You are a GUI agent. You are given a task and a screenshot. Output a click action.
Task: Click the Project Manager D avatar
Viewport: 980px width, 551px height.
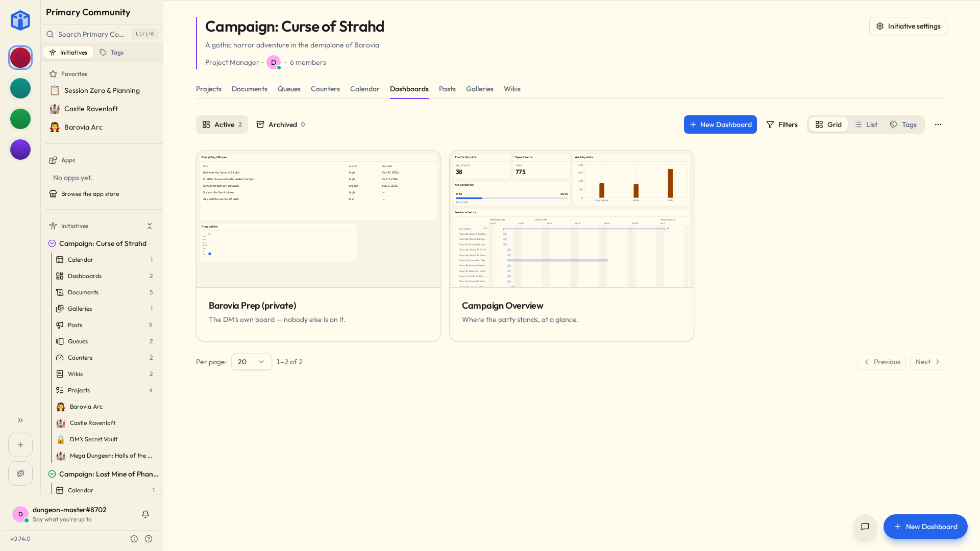[x=274, y=62]
